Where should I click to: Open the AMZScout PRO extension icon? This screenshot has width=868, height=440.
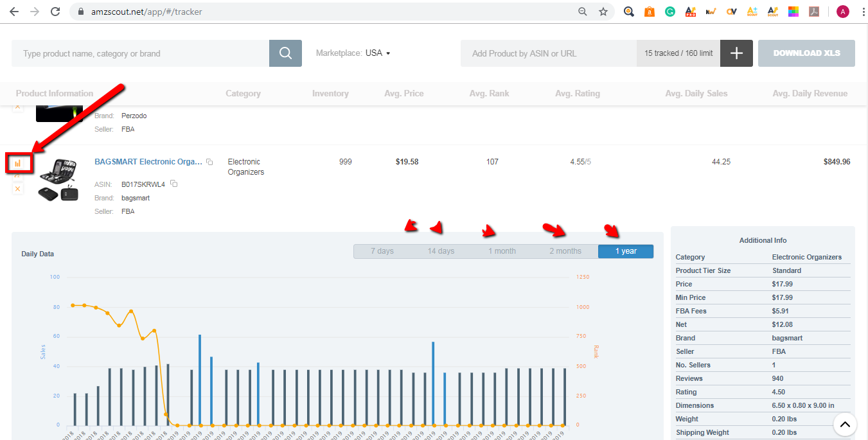[x=691, y=12]
